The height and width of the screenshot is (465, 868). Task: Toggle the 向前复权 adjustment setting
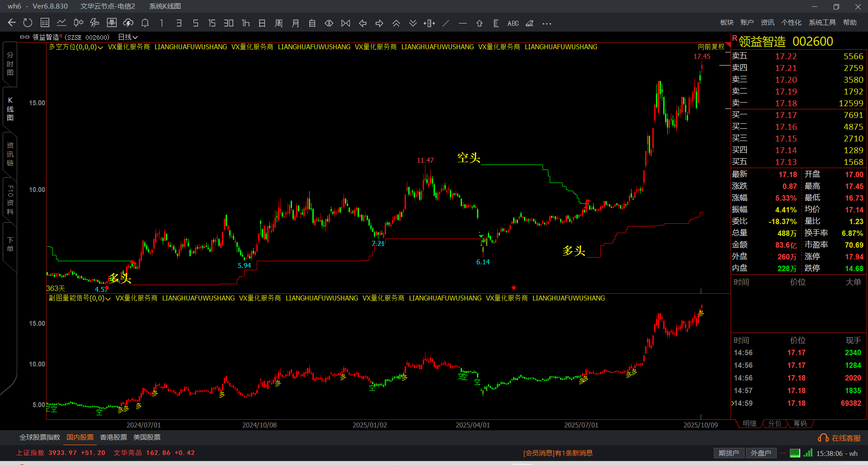point(711,47)
